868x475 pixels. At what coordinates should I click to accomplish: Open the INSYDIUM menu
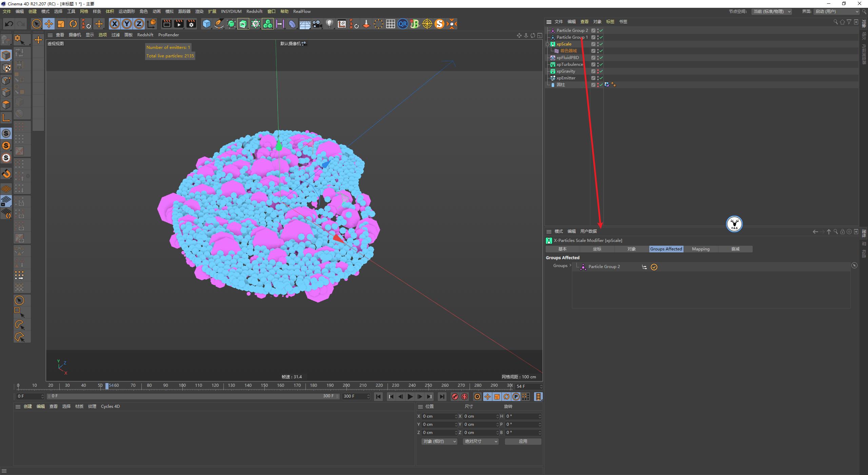pyautogui.click(x=231, y=11)
